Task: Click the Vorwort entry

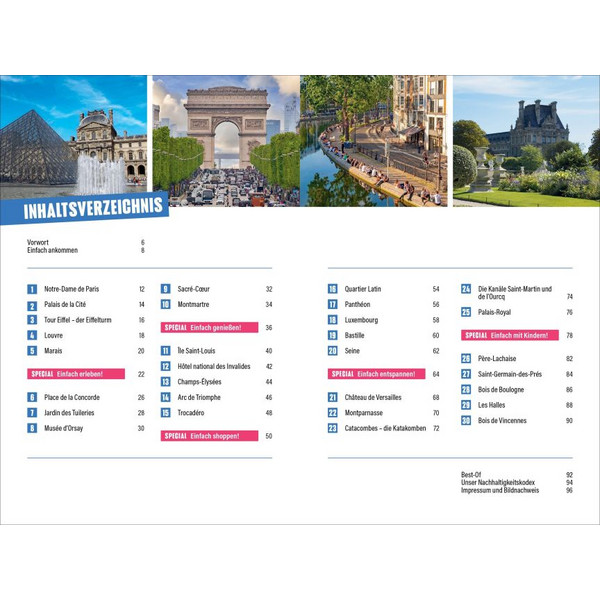Action: tap(38, 242)
